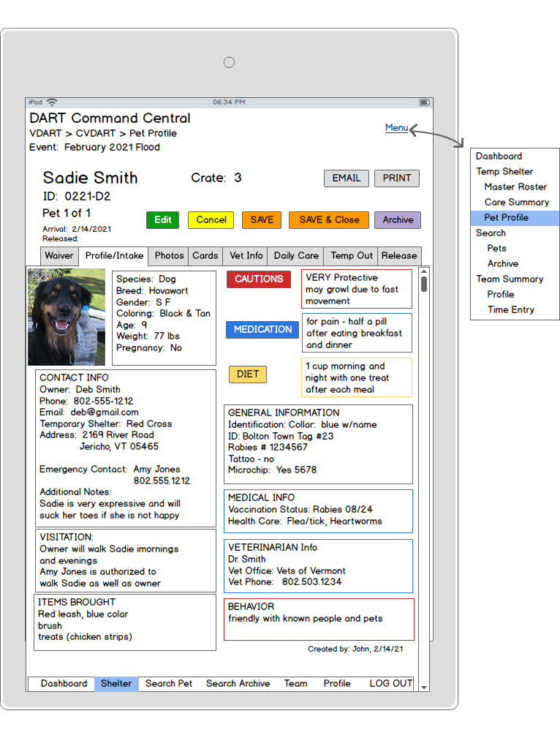This screenshot has height=738, width=560.
Task: Click the purple Archive button
Action: 398,219
